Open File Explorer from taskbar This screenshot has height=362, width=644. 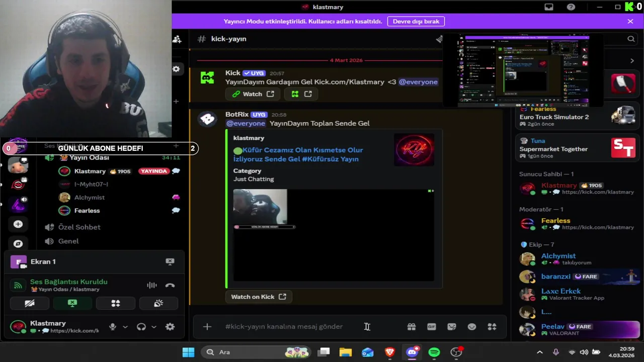[346, 352]
